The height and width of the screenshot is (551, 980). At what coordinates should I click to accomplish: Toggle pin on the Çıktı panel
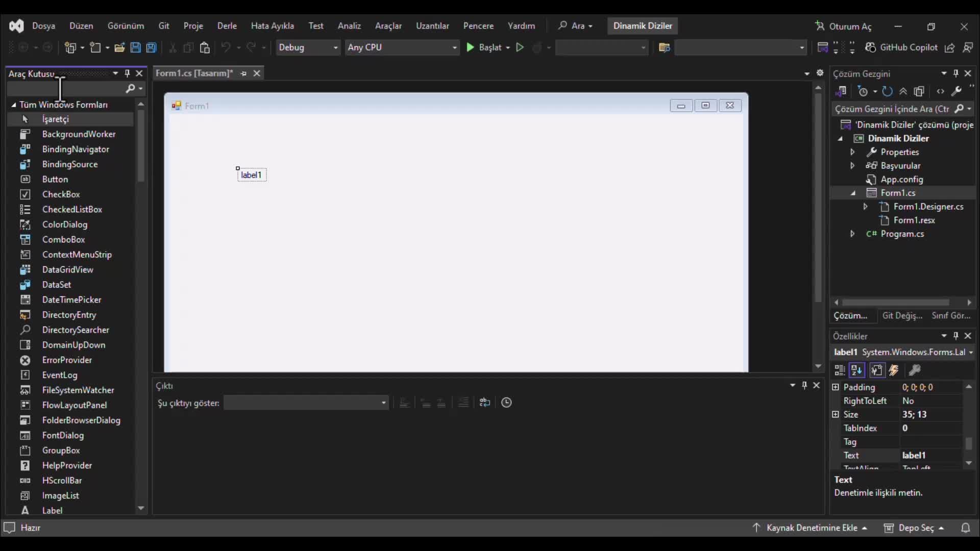click(804, 386)
